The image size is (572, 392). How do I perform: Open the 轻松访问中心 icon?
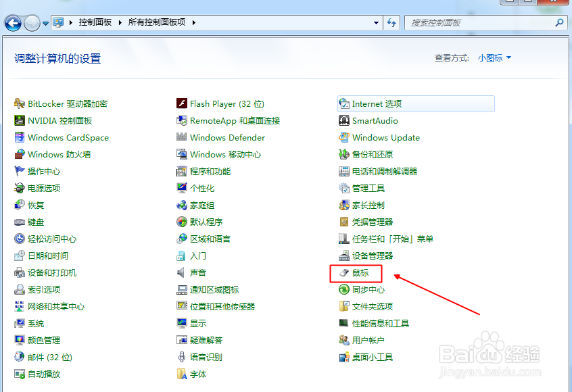(20, 239)
